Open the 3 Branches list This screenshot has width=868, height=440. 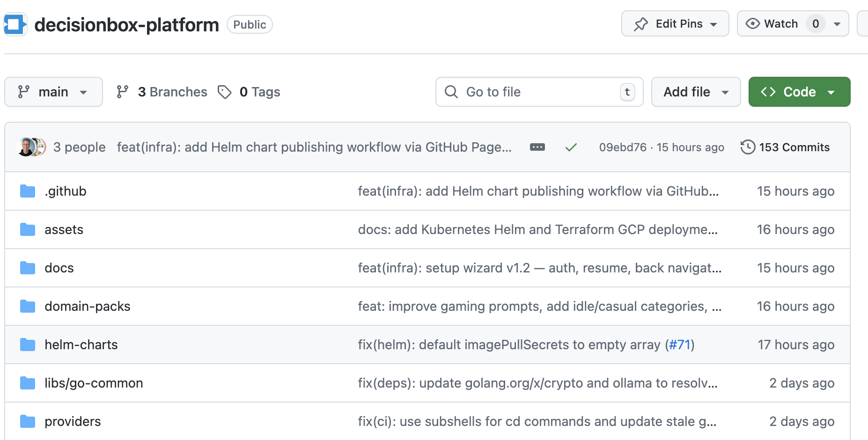tap(162, 92)
